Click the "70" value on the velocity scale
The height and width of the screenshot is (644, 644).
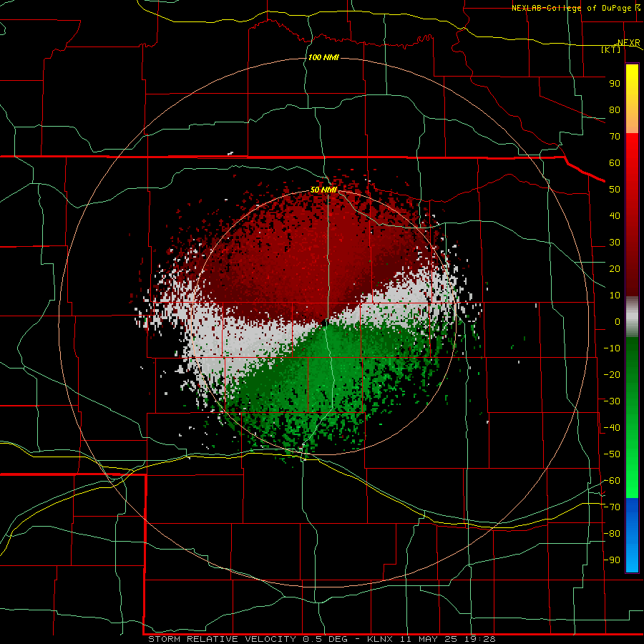pos(615,137)
